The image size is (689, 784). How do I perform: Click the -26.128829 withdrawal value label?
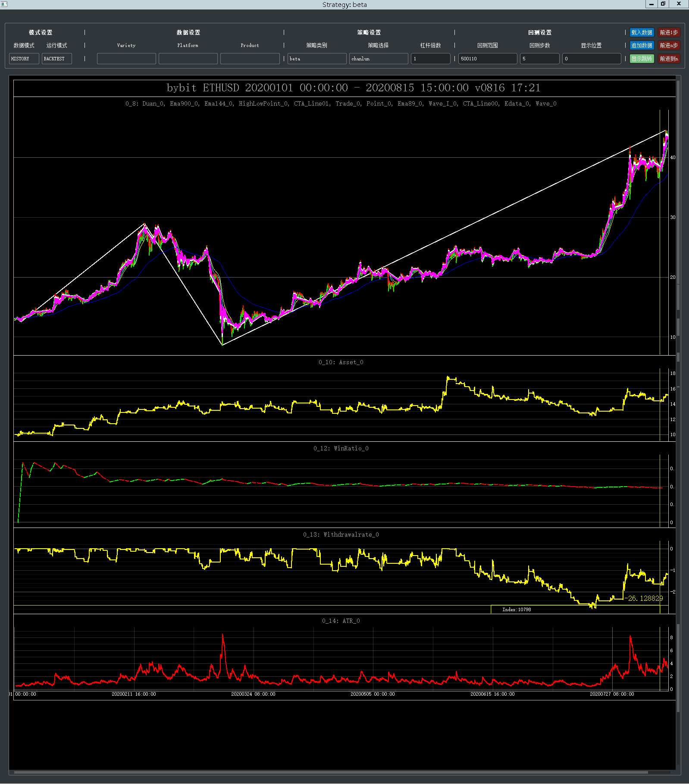[x=644, y=598]
